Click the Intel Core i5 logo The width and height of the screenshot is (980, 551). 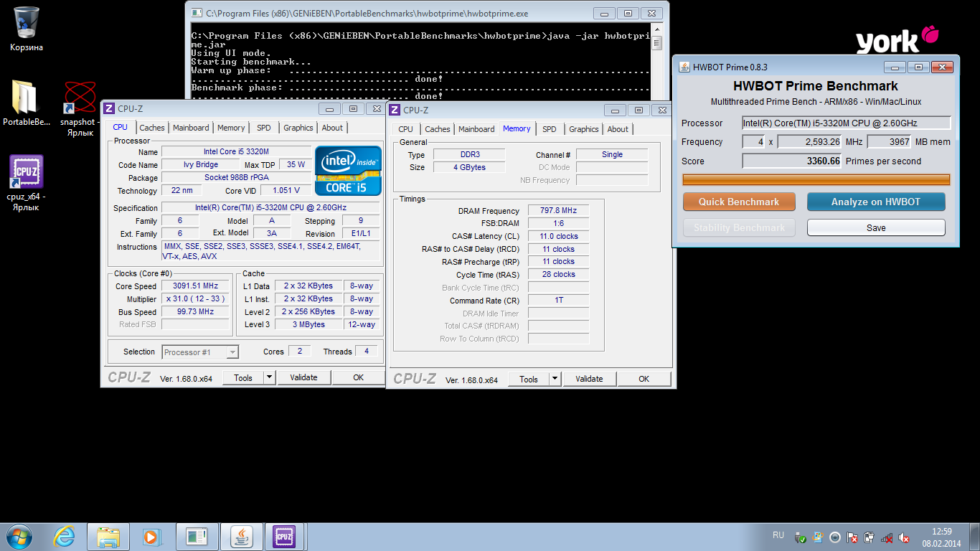click(x=348, y=171)
